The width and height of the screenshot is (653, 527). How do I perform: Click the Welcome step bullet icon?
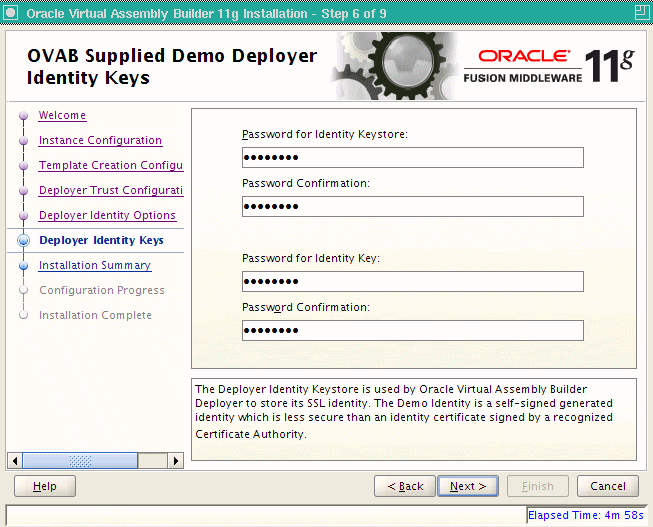24,115
